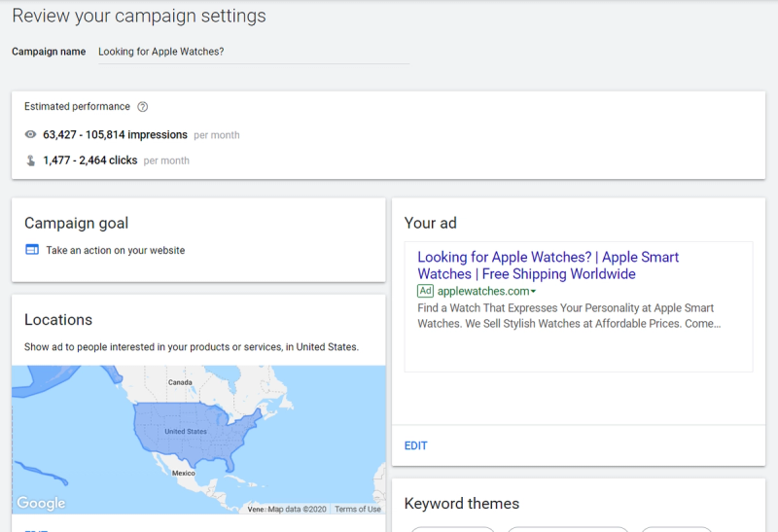Screen dimensions: 778x532
Task: Click the Locations heading
Action: [x=58, y=320]
